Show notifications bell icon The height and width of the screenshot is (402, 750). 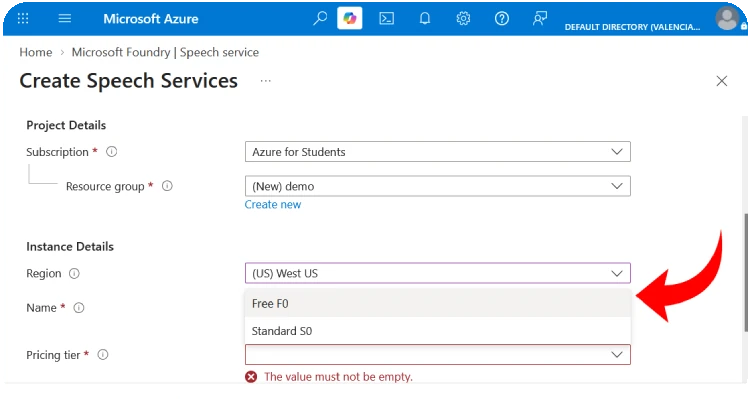425,19
